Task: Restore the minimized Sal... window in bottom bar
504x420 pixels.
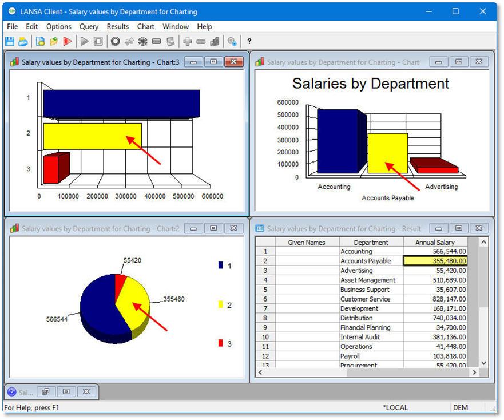Action: tap(46, 392)
